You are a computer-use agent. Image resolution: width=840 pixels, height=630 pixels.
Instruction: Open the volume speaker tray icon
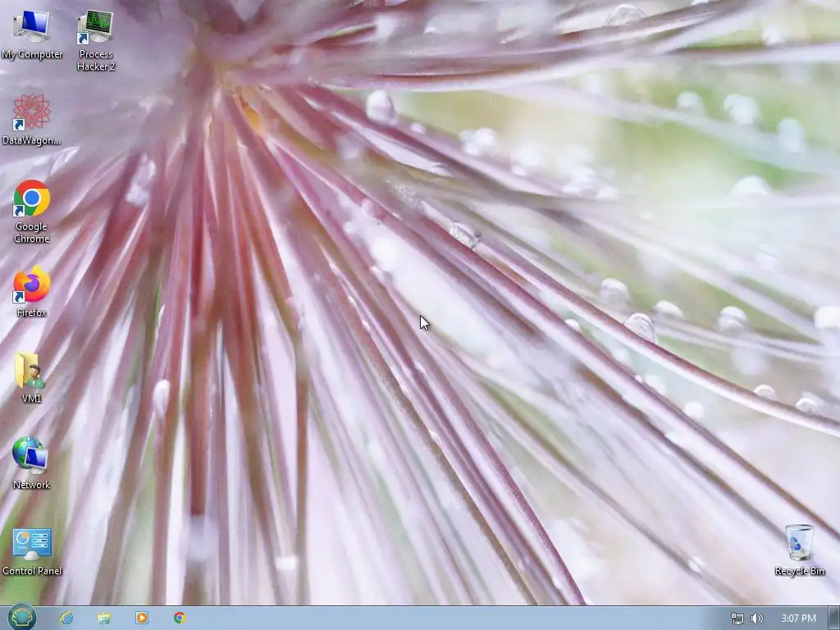757,619
